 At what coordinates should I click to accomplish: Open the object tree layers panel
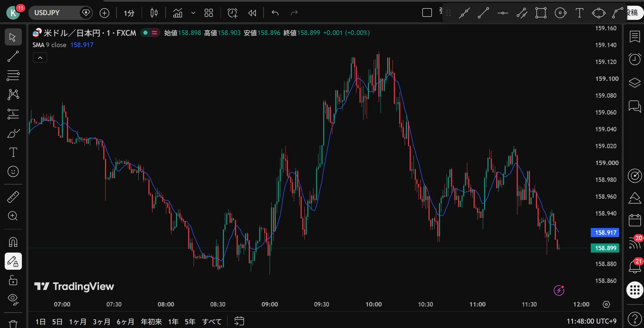(635, 83)
